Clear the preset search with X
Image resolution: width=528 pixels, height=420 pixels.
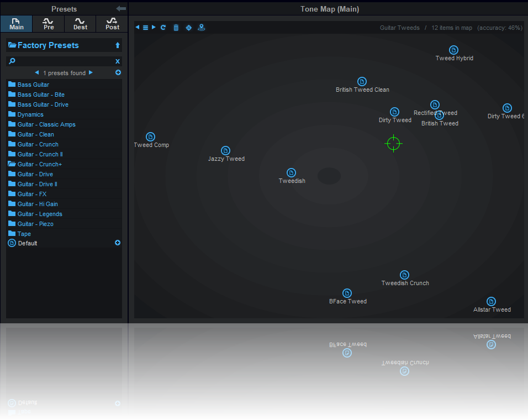pos(117,61)
